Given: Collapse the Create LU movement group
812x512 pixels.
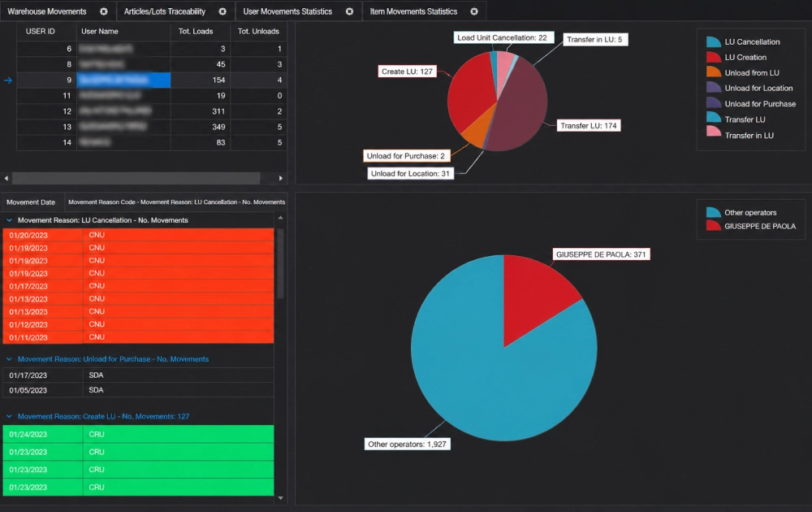Looking at the screenshot, I should 9,416.
